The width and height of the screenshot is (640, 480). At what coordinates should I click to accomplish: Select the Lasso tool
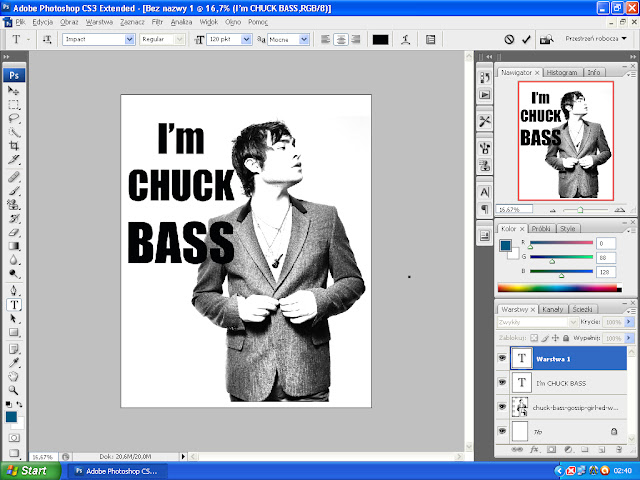pyautogui.click(x=13, y=118)
